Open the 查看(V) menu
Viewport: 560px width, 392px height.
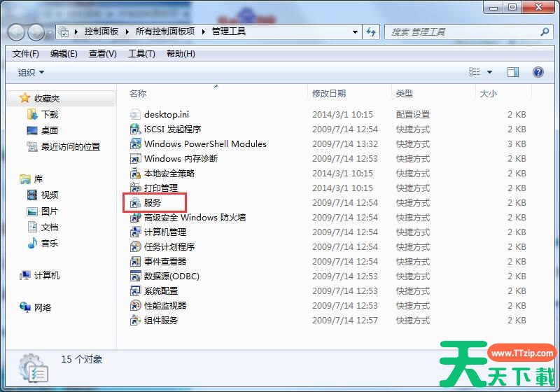click(103, 54)
